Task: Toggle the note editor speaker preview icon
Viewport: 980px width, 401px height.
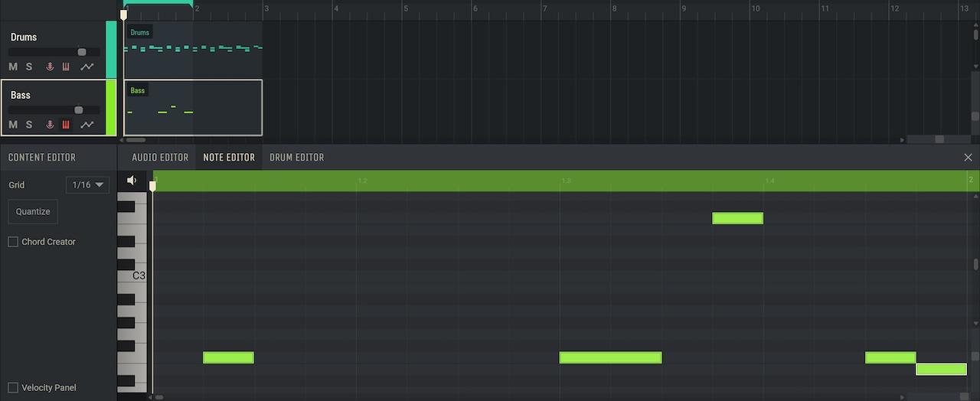Action: tap(132, 181)
